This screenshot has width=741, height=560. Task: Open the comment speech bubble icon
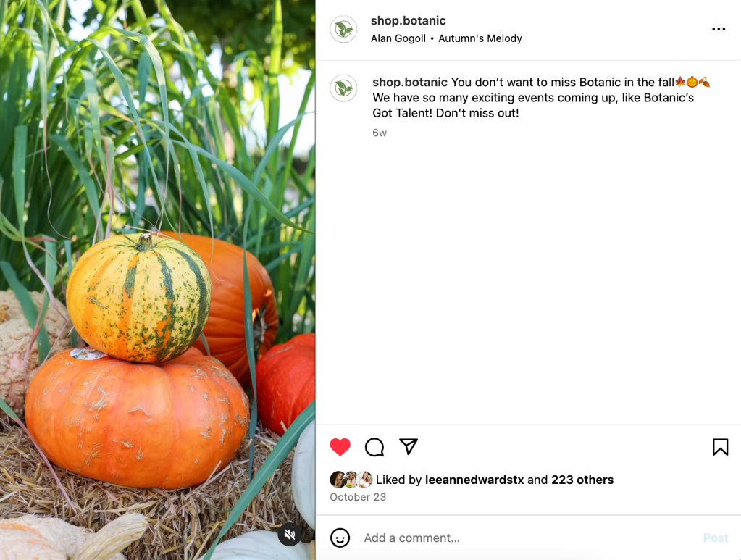tap(374, 446)
